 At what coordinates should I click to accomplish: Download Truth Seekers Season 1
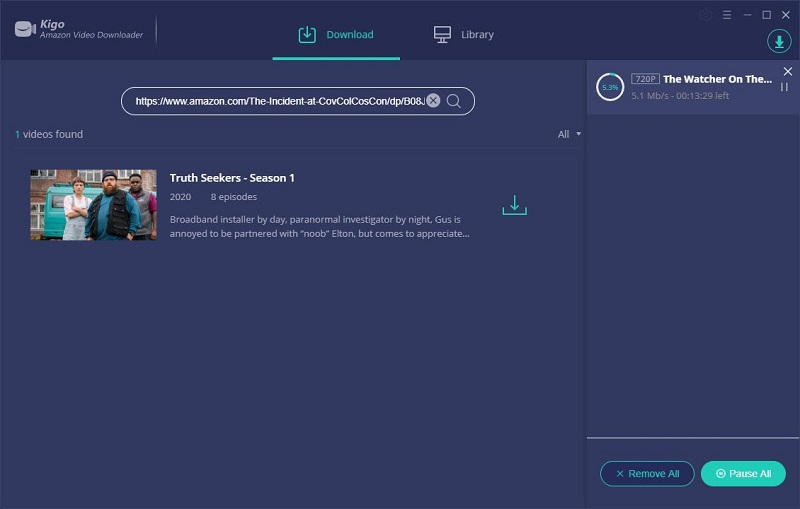514,205
